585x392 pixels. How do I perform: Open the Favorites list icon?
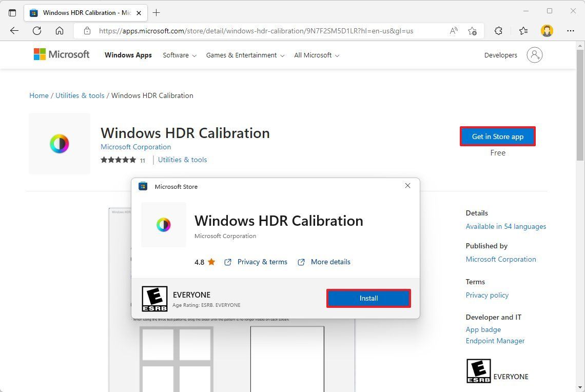[523, 31]
